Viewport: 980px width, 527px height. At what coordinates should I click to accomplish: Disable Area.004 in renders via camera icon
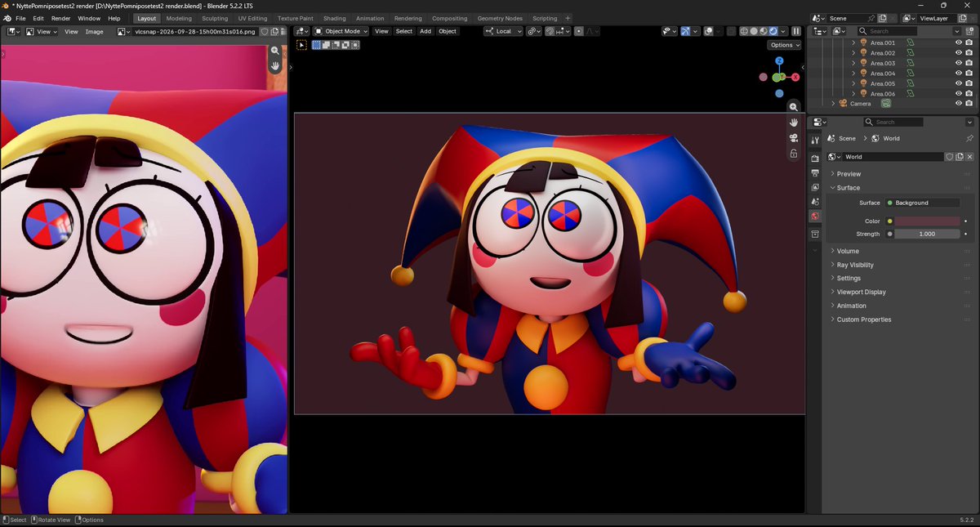[969, 74]
